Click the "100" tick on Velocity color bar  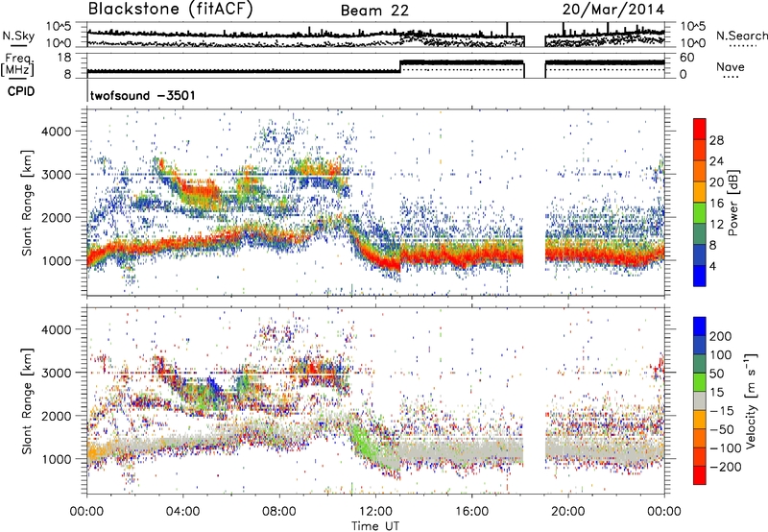pos(721,355)
